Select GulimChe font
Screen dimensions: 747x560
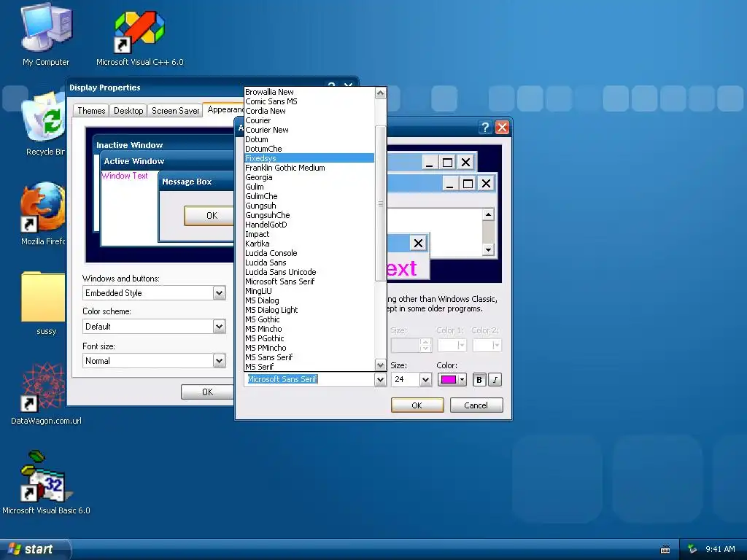309,196
